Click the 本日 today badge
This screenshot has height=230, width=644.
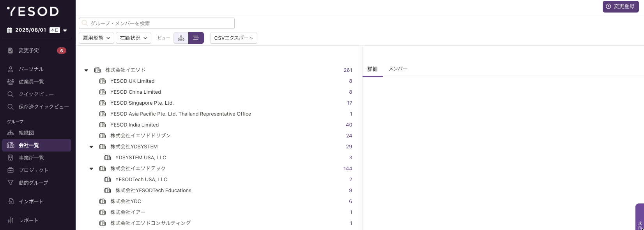coord(55,30)
